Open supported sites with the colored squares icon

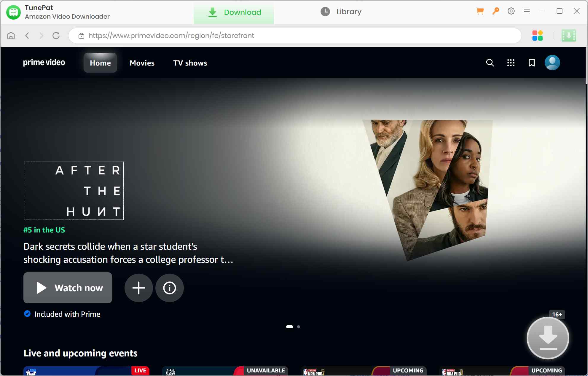pyautogui.click(x=538, y=35)
